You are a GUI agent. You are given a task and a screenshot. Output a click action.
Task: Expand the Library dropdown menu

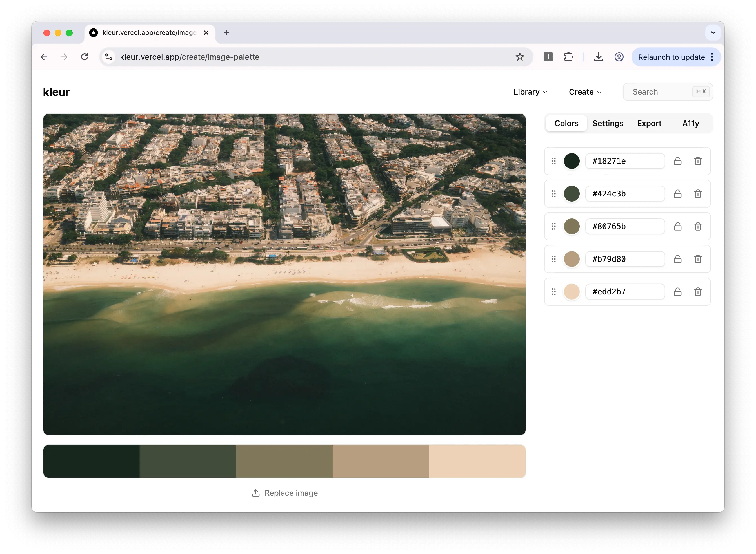click(x=530, y=92)
